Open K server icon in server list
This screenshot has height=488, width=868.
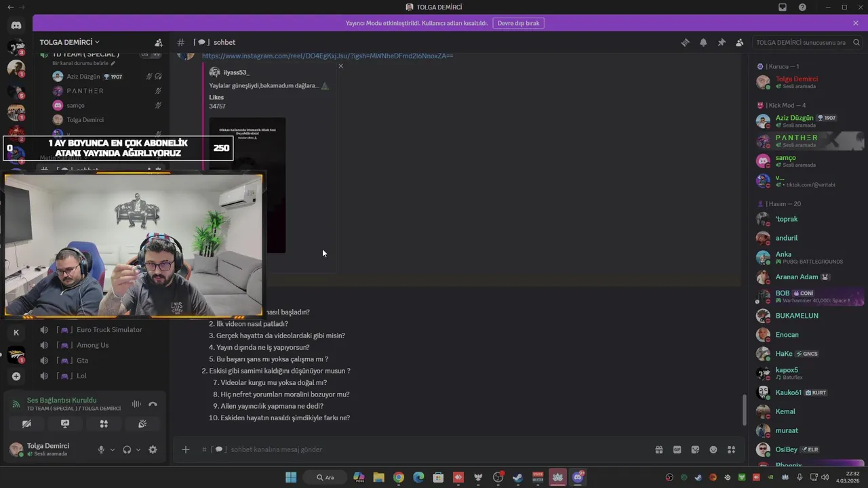(16, 332)
